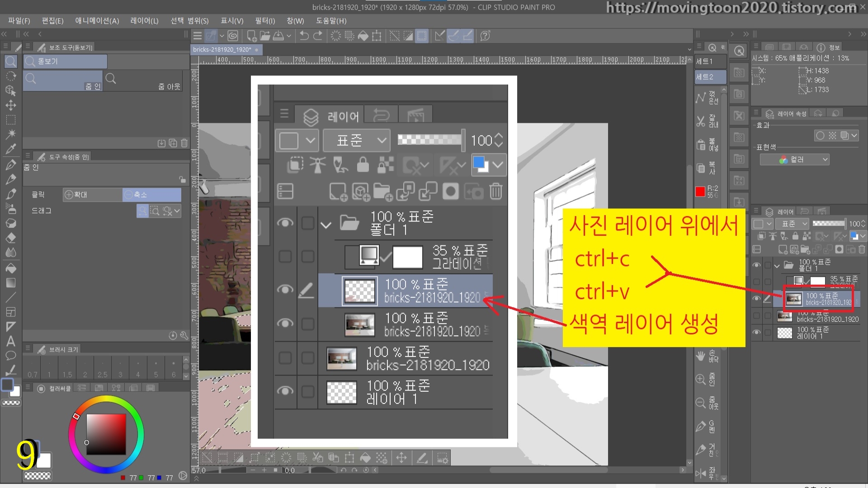
Task: Click the red color swatch in quick access
Action: [x=700, y=192]
